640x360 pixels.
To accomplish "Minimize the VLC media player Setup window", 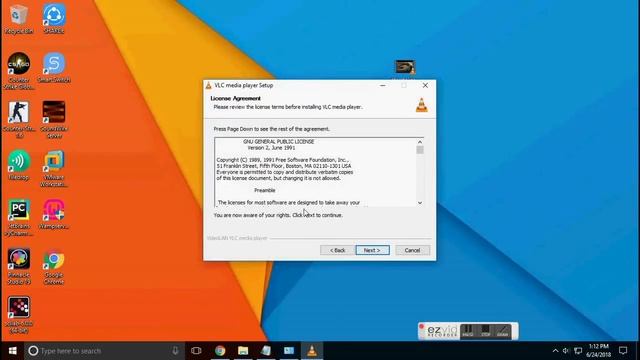I will click(382, 85).
